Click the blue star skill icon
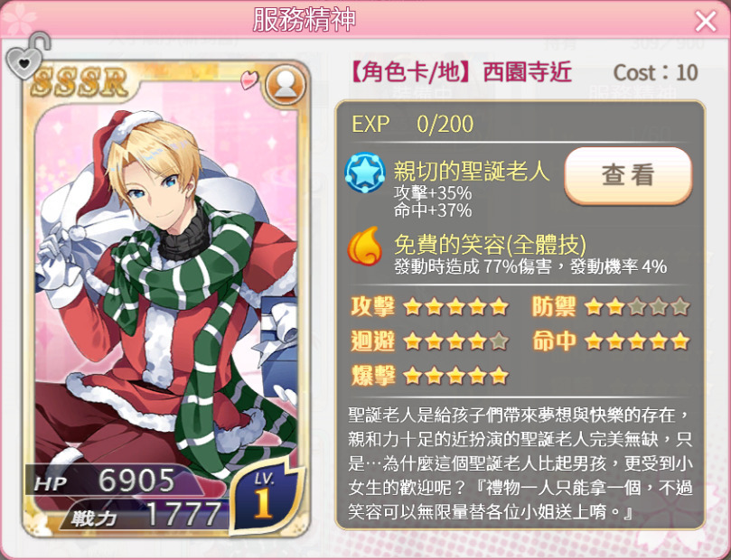 [364, 173]
